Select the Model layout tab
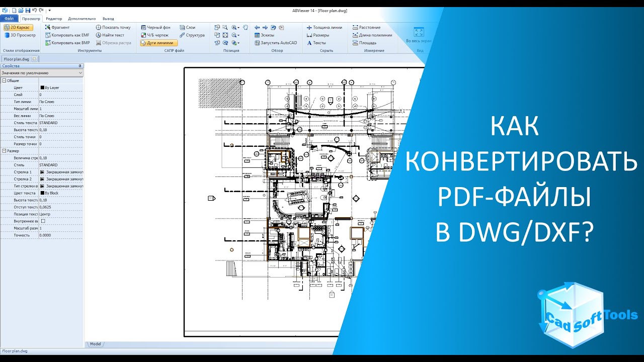644x362 pixels. (x=95, y=344)
